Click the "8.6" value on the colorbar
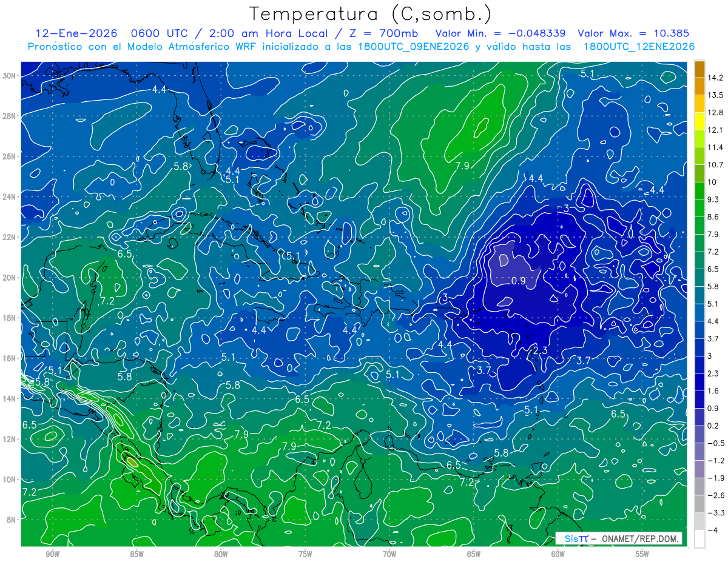The image size is (728, 562). [x=715, y=217]
